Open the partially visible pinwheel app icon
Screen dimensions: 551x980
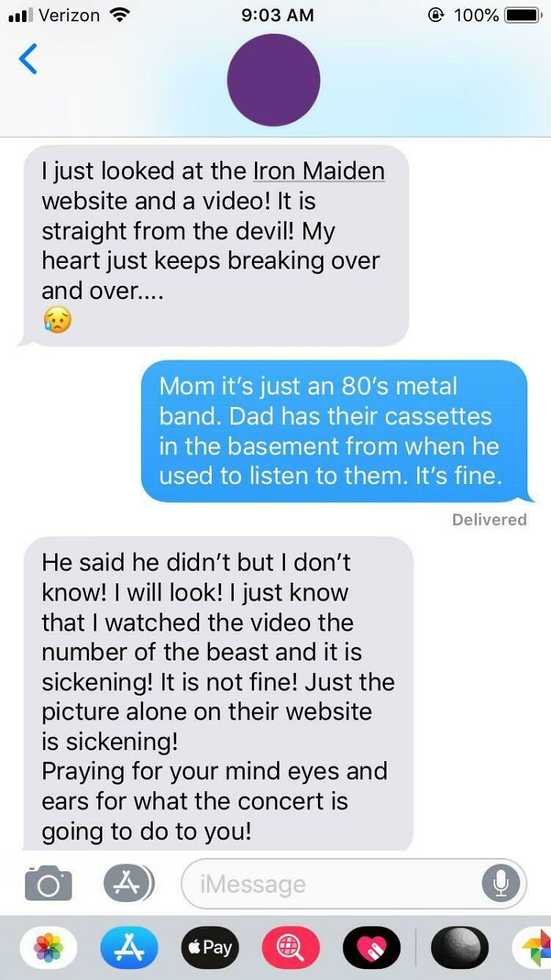(533, 948)
